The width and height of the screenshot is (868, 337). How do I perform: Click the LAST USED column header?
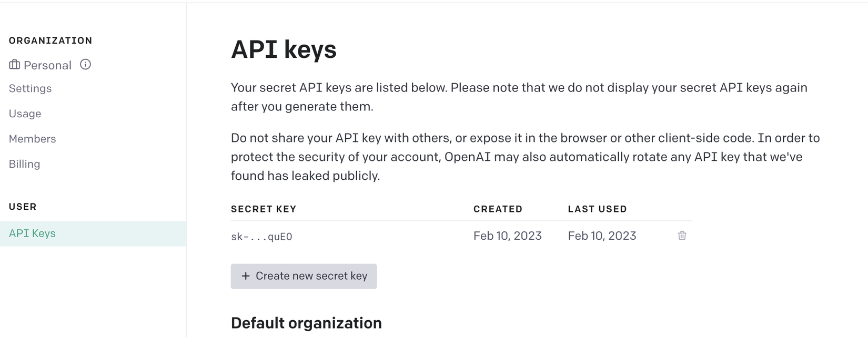tap(597, 209)
